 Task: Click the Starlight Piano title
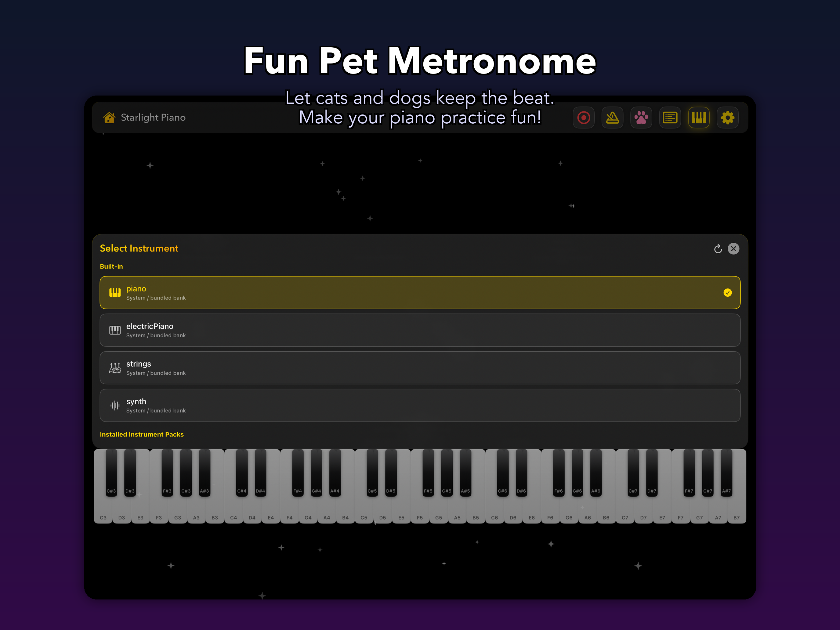pyautogui.click(x=153, y=118)
